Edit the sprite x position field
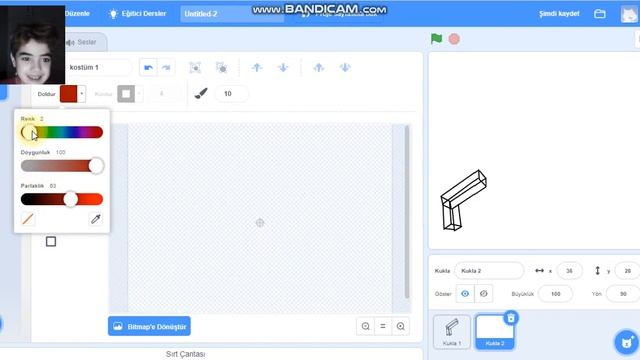640x360 pixels. (569, 271)
